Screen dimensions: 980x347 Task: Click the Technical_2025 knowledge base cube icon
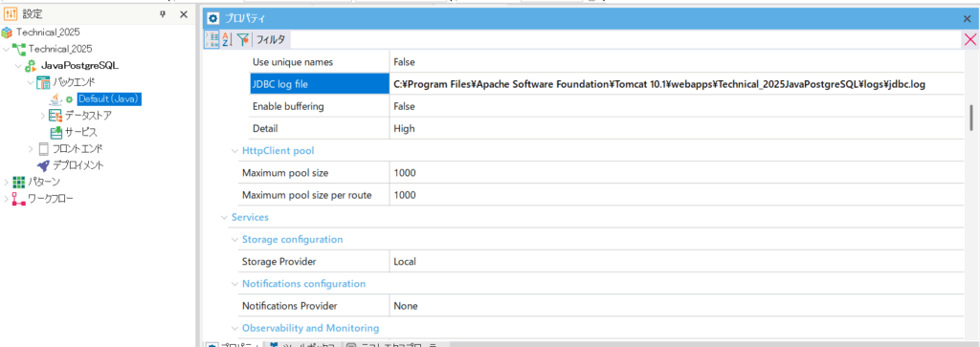[7, 32]
